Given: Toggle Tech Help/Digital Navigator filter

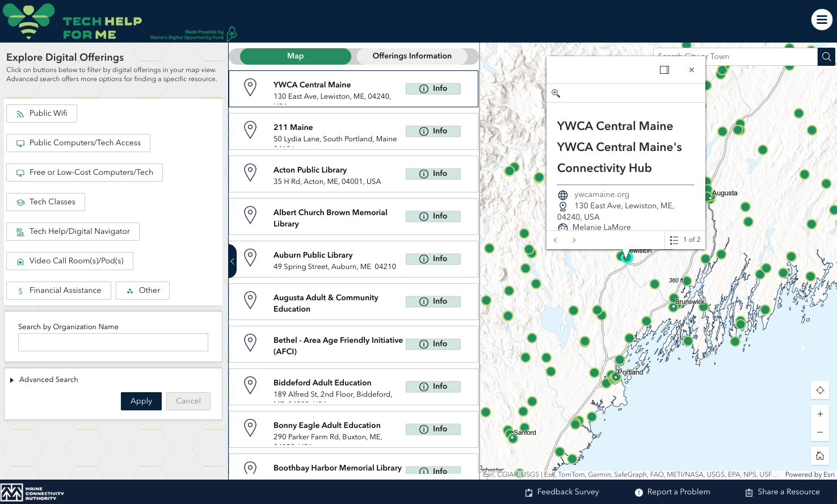Looking at the screenshot, I should point(73,232).
